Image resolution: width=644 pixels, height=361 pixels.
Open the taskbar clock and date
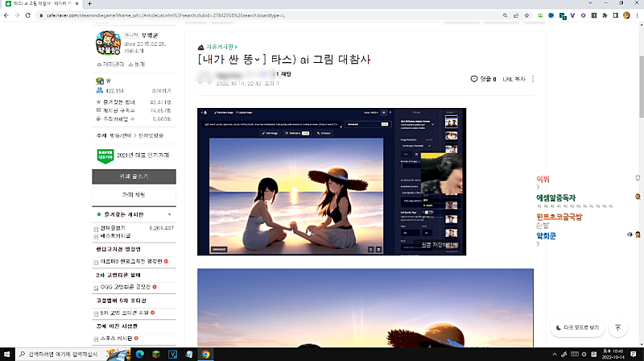point(613,354)
